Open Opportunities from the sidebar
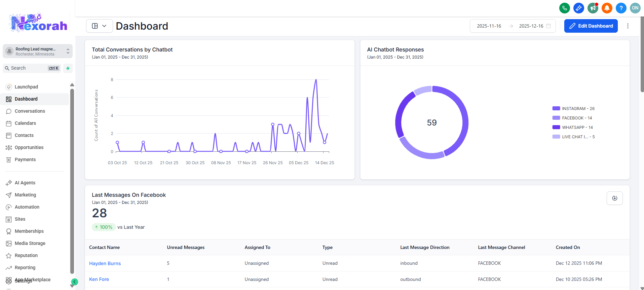Viewport: 644px width, 290px height. click(29, 147)
